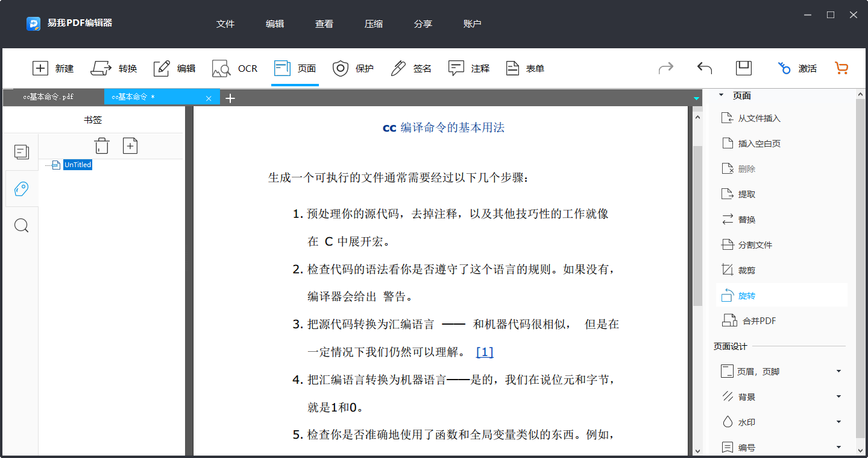Image resolution: width=868 pixels, height=458 pixels.
Task: Open a new tab with plus button
Action: [230, 98]
